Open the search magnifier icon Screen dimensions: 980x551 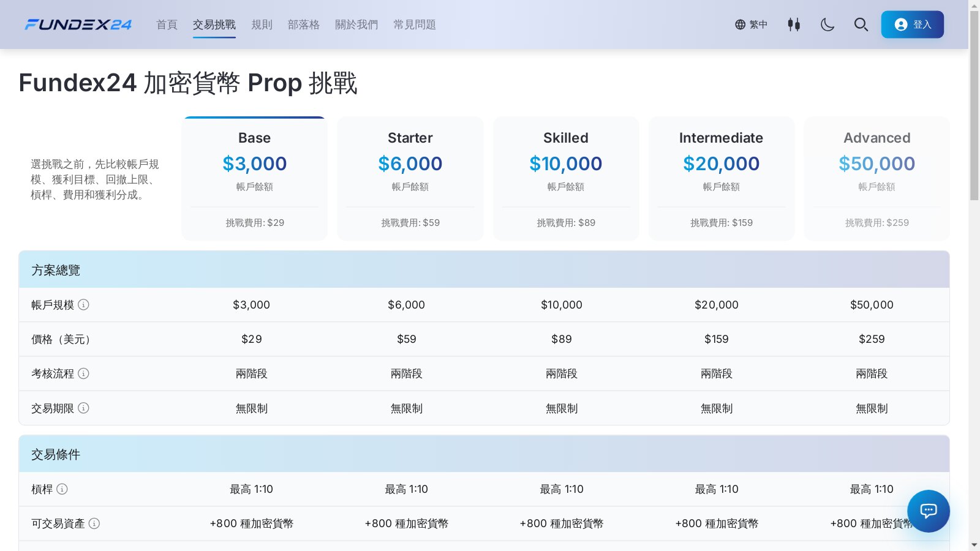861,24
